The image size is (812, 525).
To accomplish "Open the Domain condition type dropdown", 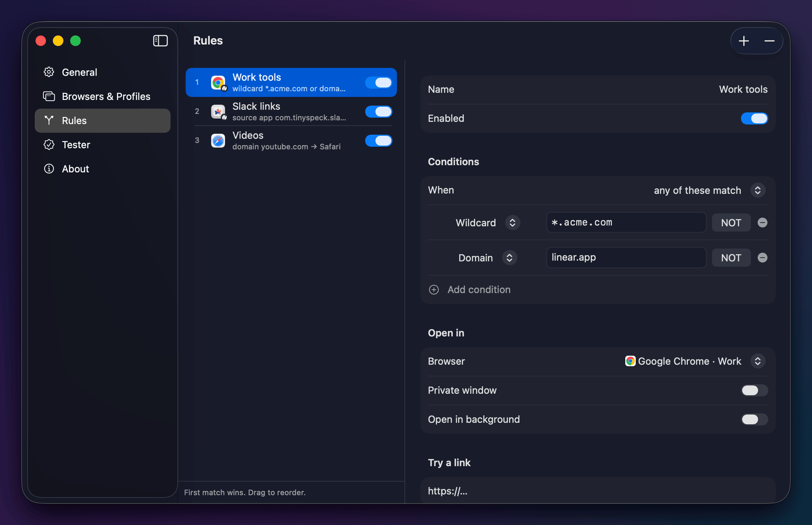I will 488,258.
